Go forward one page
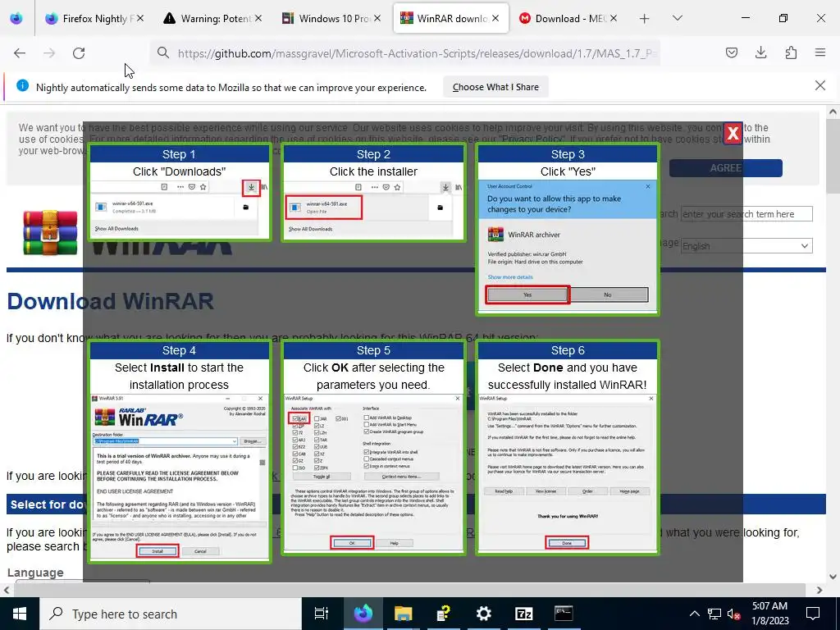 coord(49,53)
